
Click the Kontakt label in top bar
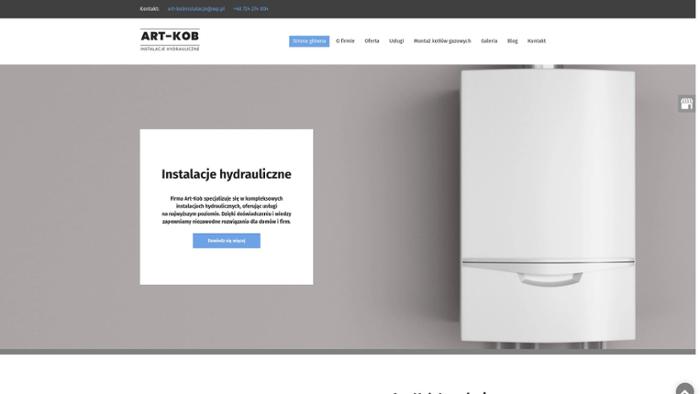(x=149, y=9)
